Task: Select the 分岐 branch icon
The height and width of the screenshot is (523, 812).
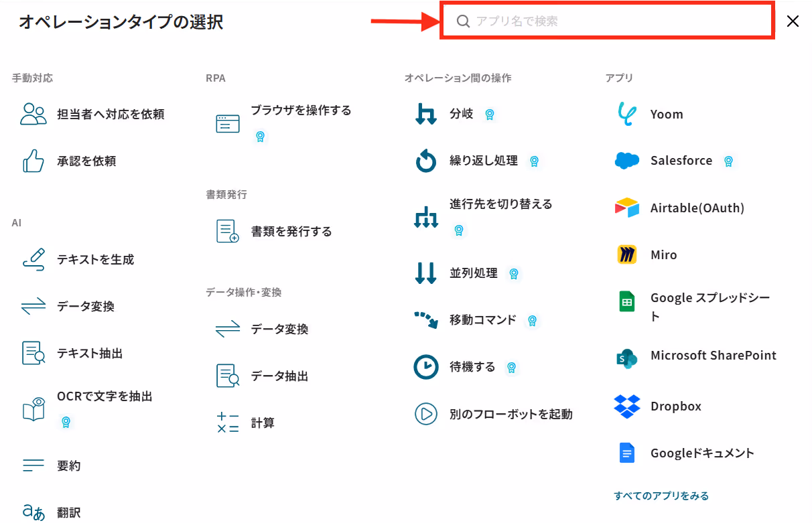Action: 426,115
